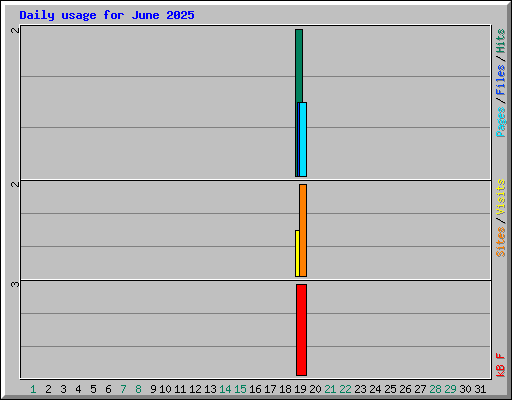Click day 27 on the x-axis

pos(420,389)
